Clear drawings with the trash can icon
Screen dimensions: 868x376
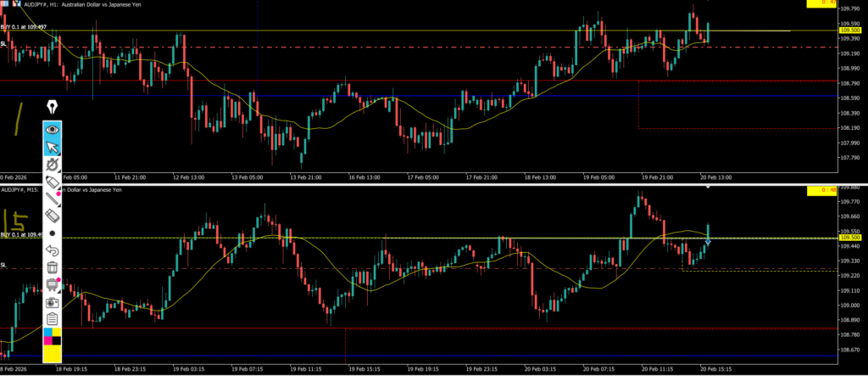tap(53, 268)
